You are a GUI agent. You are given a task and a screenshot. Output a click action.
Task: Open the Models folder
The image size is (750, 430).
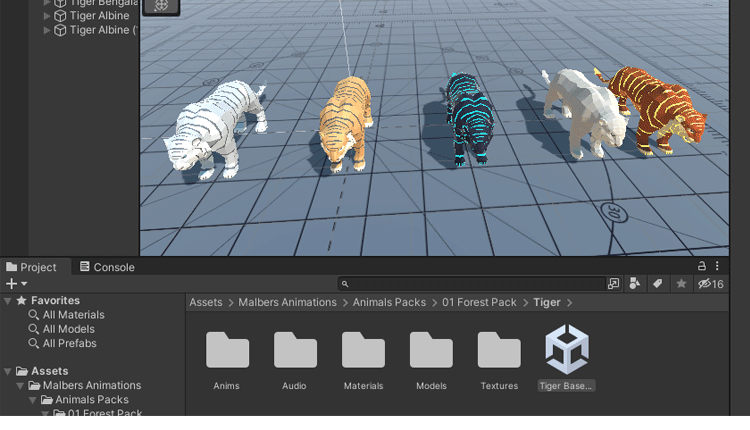(431, 360)
